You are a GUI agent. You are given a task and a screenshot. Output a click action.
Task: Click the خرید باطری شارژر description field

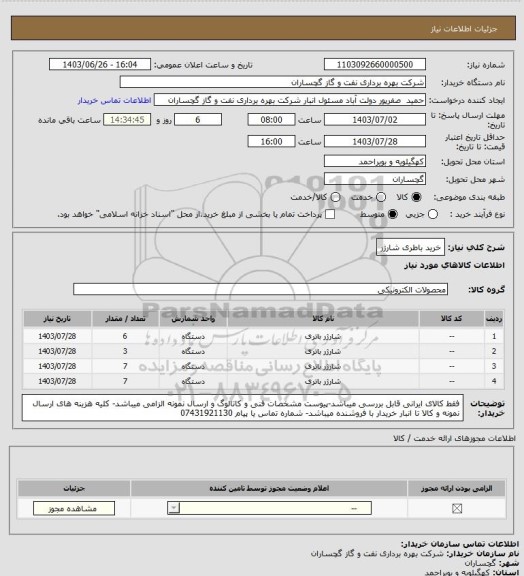(x=410, y=247)
